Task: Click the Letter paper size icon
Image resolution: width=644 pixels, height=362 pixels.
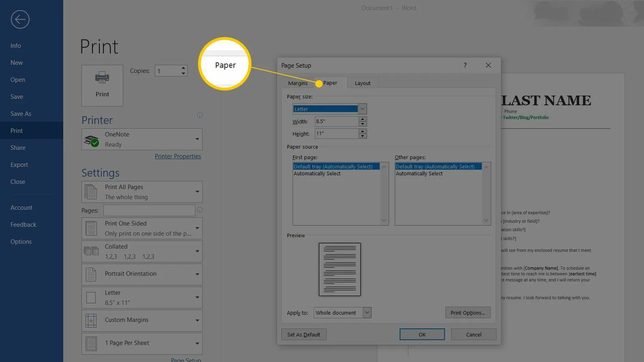Action: (91, 298)
